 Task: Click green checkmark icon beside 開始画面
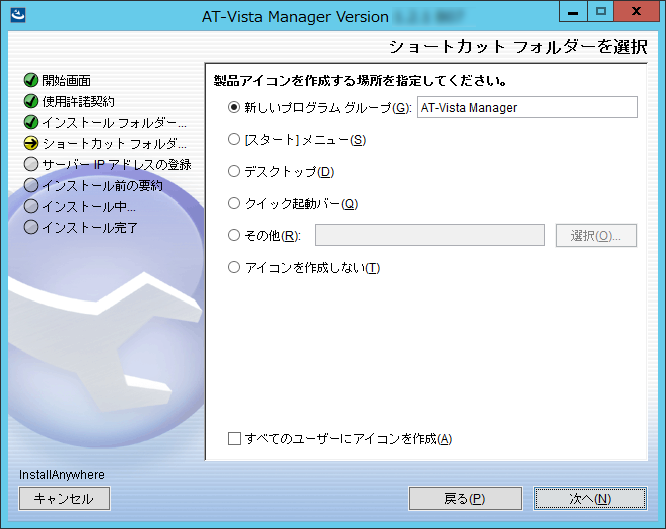pyautogui.click(x=31, y=80)
